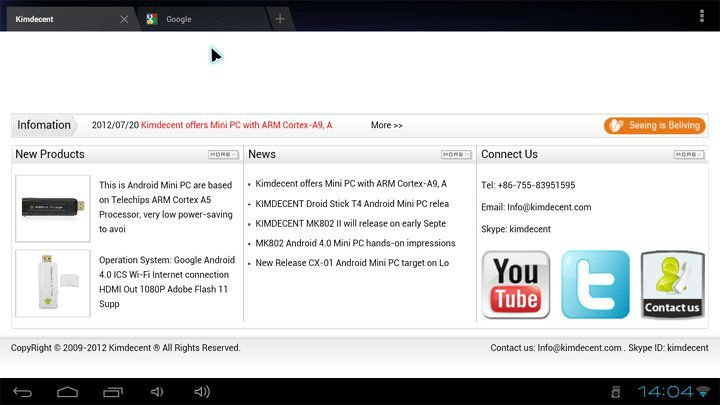Image resolution: width=720 pixels, height=405 pixels.
Task: Tap the Android back button
Action: 22,392
